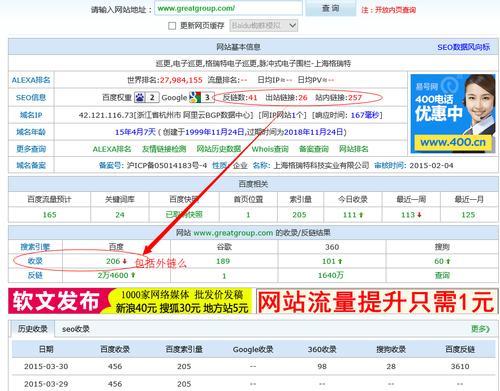
Task: Switch to the seo收录 tab
Action: coord(76,329)
